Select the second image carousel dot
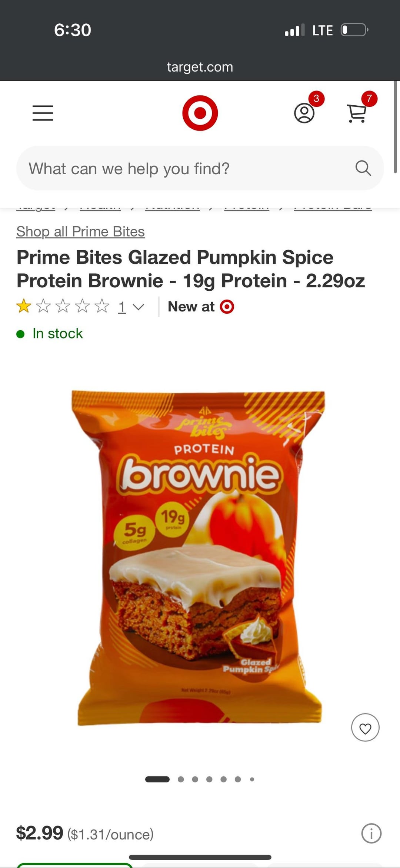Image resolution: width=400 pixels, height=868 pixels. 181,779
